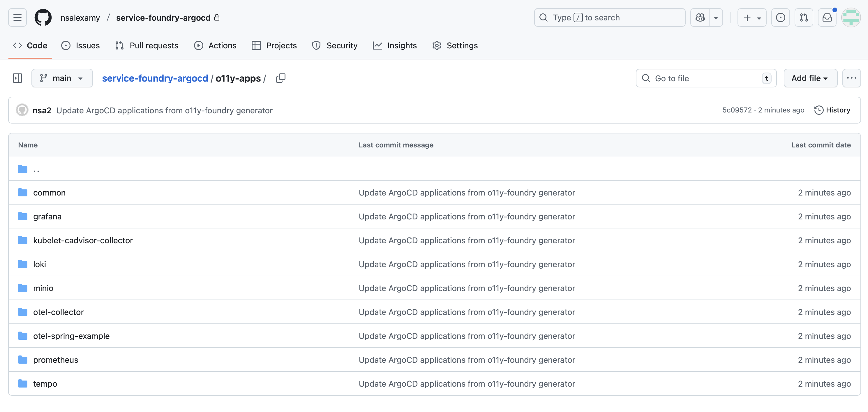Open the more options ellipsis button
Image resolution: width=868 pixels, height=412 pixels.
[851, 78]
